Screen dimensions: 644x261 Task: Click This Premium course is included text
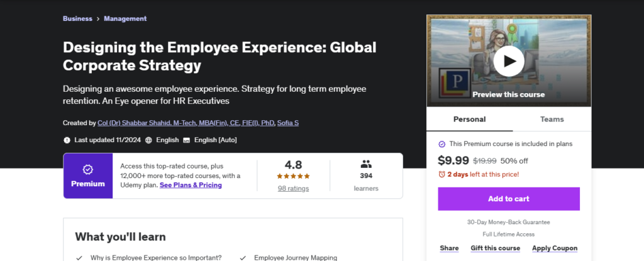pyautogui.click(x=511, y=144)
